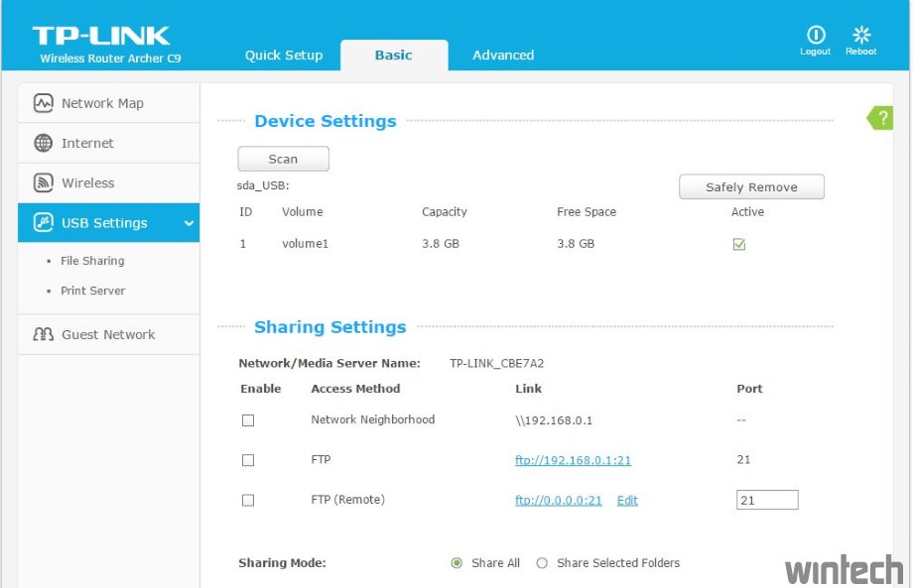This screenshot has height=588, width=913.
Task: Enable the FTP access checkbox
Action: tap(248, 460)
